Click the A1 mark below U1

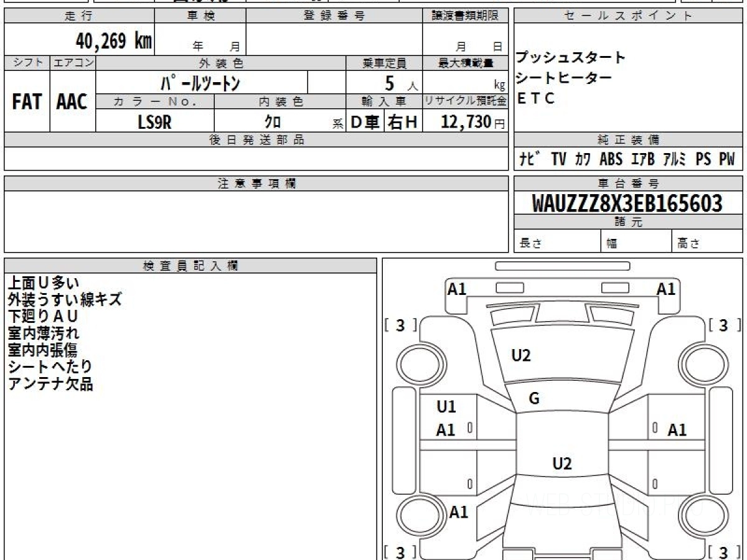pos(446,430)
